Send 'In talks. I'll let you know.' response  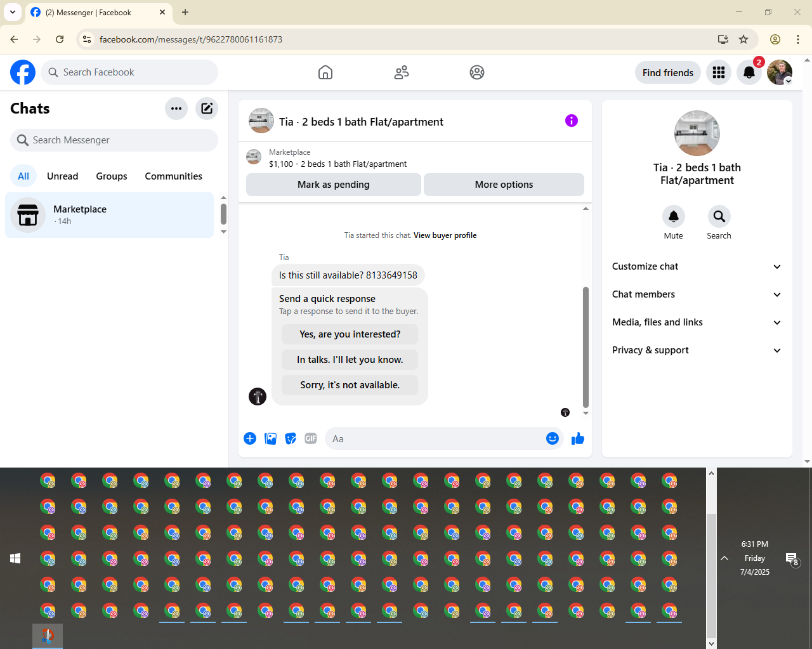pyautogui.click(x=350, y=360)
